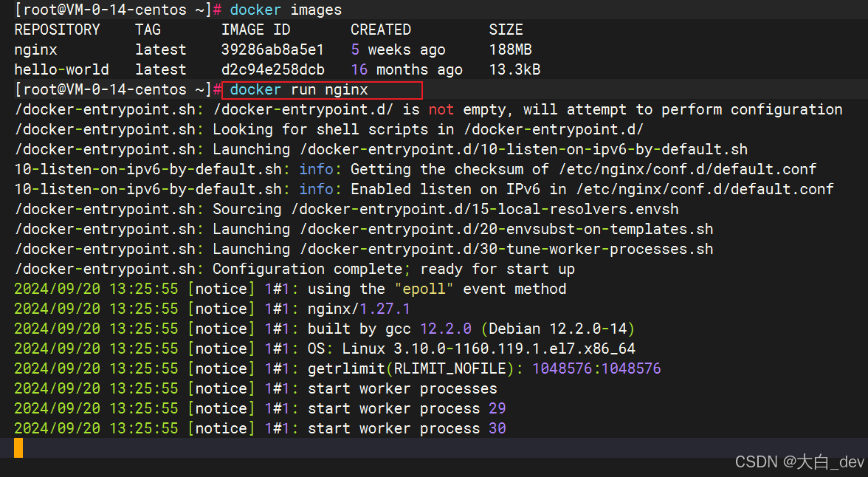This screenshot has height=477, width=868.
Task: Click the 10-listen-on-ipv6-by-default.sh launching line
Action: tap(381, 150)
